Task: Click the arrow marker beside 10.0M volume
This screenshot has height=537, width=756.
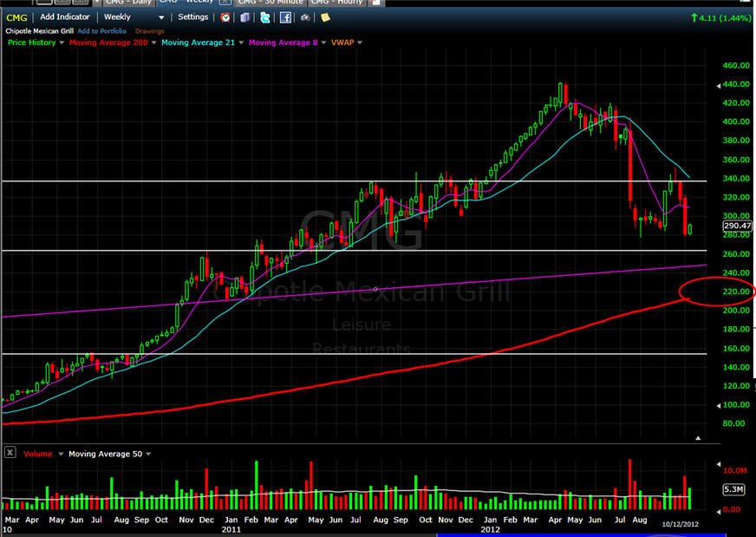Action: pos(719,464)
